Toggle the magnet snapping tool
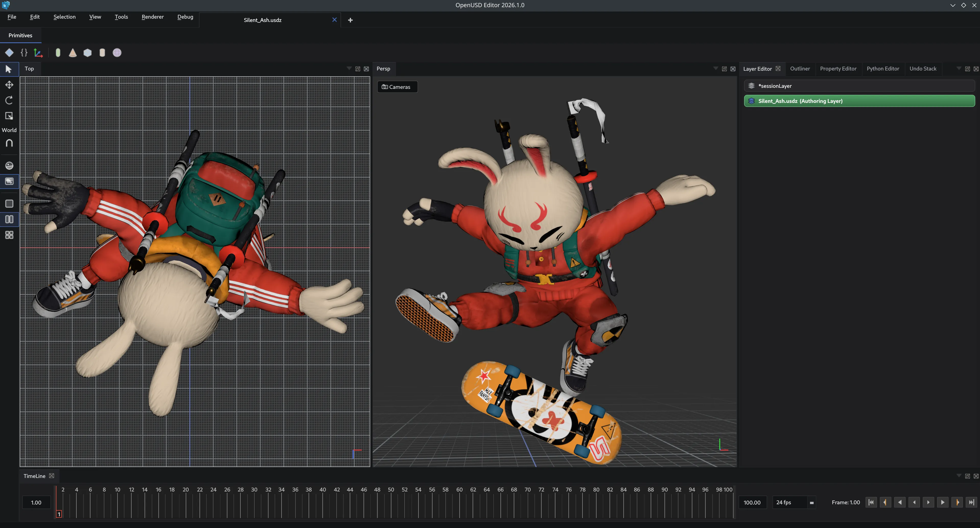980x528 pixels. click(x=9, y=143)
